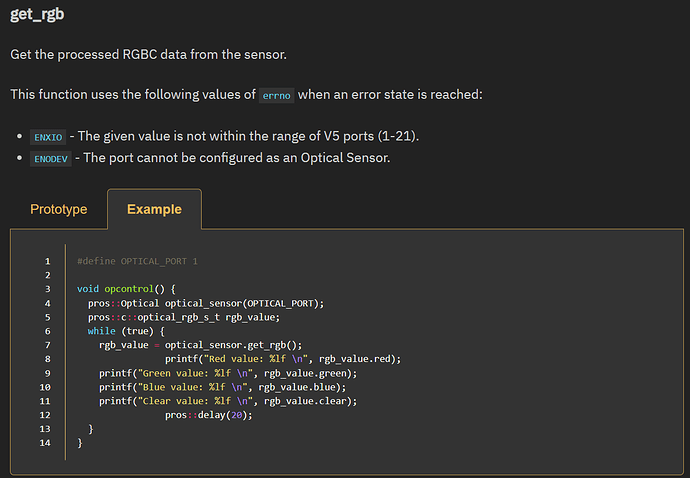Click the printf Red value code line
The height and width of the screenshot is (478, 690).
[x=283, y=359]
